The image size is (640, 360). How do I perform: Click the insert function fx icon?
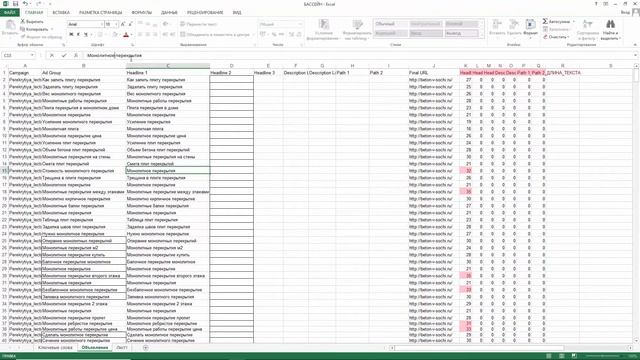pyautogui.click(x=76, y=56)
